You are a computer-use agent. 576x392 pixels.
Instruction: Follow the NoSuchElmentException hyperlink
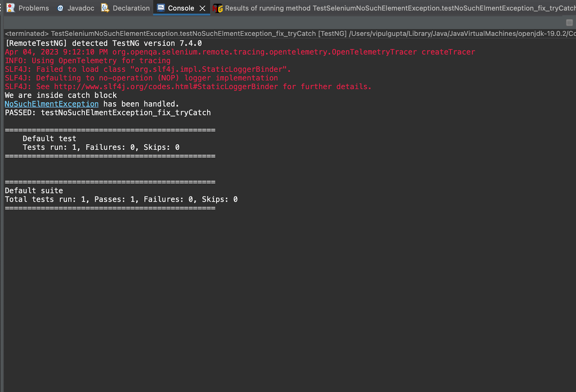51,104
